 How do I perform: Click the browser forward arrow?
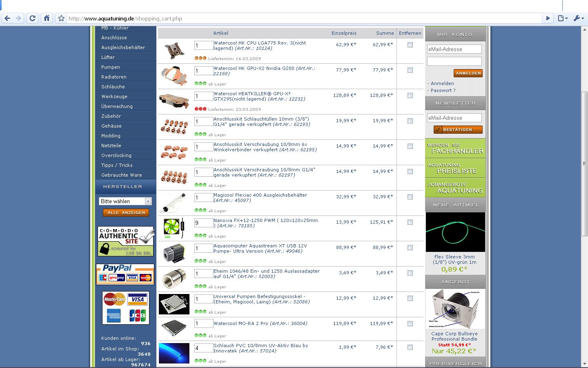click(x=18, y=18)
